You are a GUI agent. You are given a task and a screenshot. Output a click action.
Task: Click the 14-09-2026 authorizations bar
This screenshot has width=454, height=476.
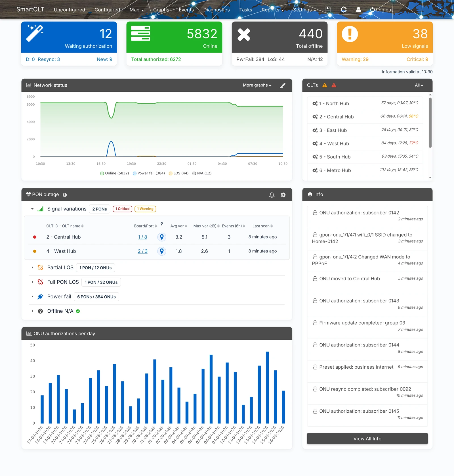[267, 388]
